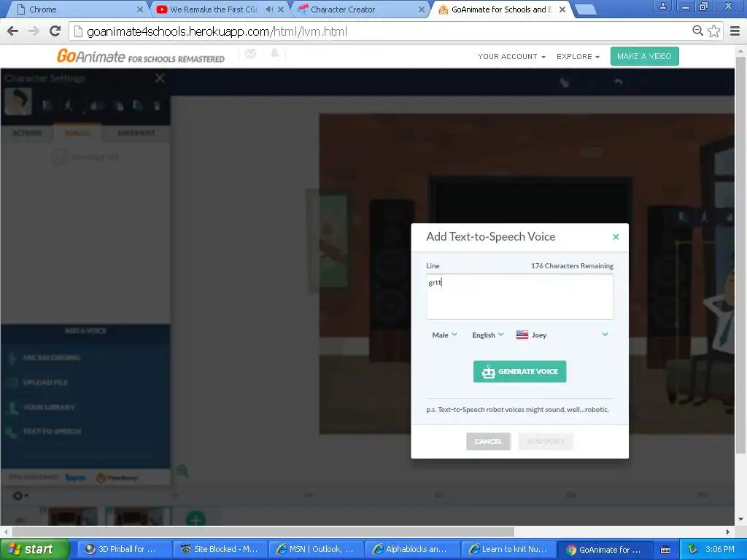
Task: Switch to Learn to knit taskbar window
Action: click(508, 549)
